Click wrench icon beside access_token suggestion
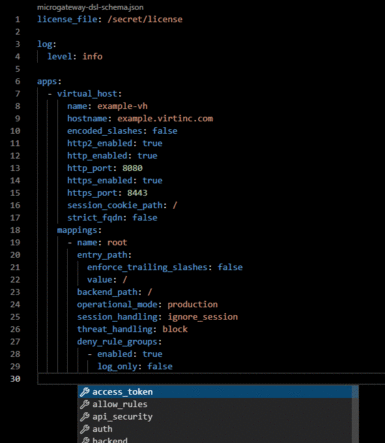Viewport: 385px width, 443px height. 85,392
